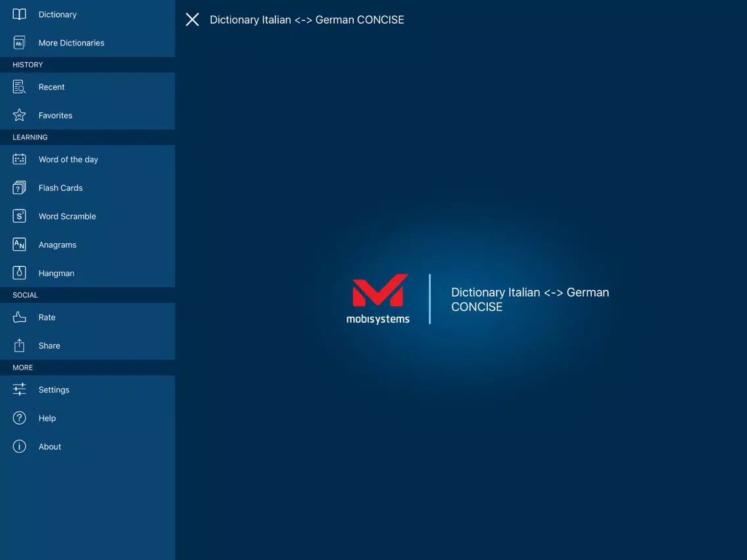Click the red Mobisystems logo
The width and height of the screenshot is (747, 560).
tap(380, 290)
